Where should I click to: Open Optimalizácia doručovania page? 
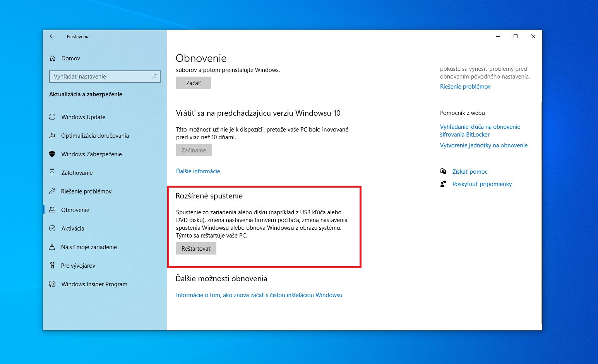point(105,136)
